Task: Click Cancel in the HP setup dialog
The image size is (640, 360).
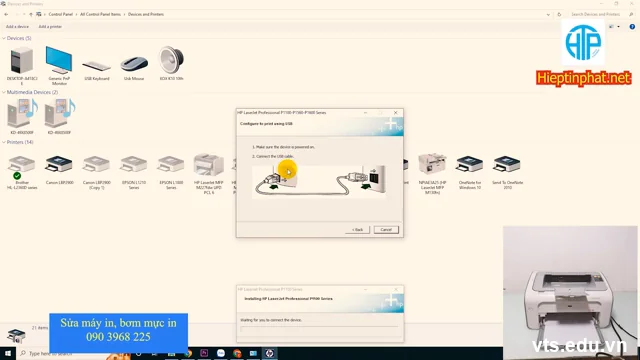Action: pos(386,230)
